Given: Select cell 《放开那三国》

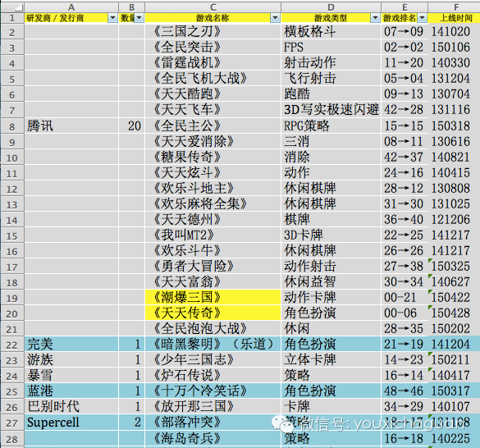Looking at the screenshot, I should click(213, 407).
